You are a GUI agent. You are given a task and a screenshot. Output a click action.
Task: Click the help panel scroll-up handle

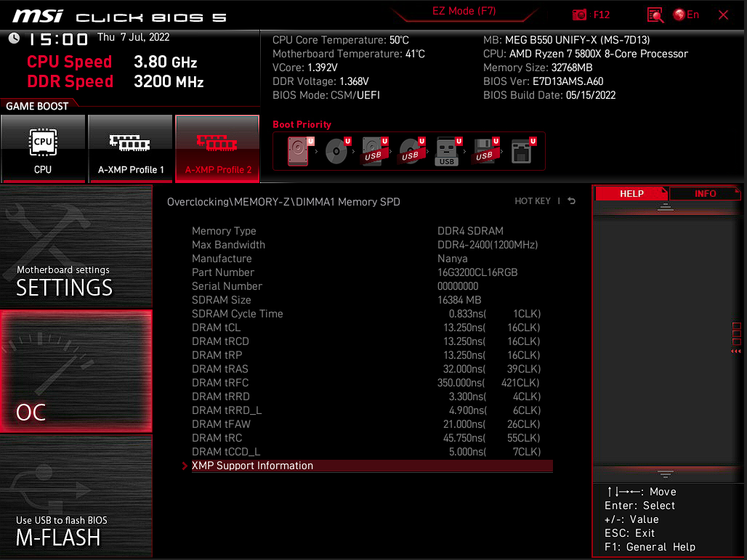(665, 207)
